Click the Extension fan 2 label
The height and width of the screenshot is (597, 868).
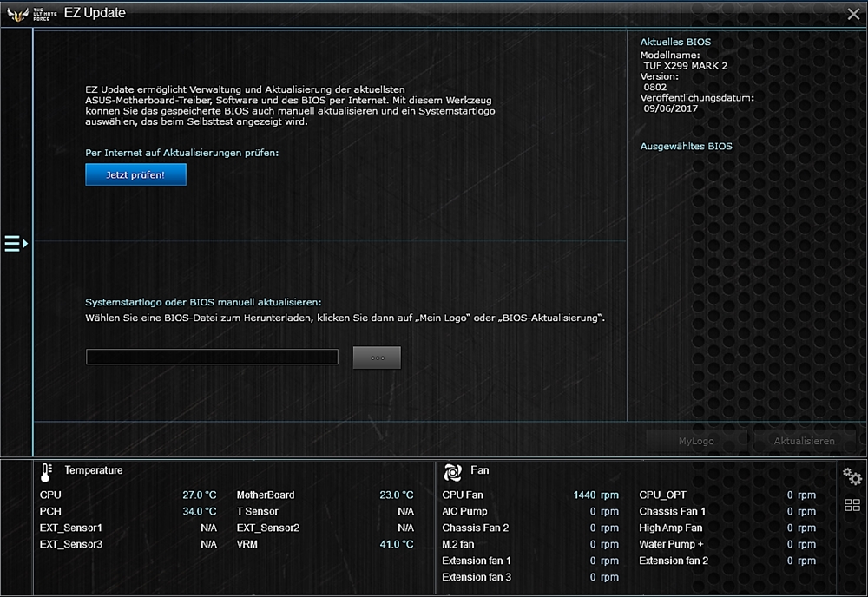pyautogui.click(x=674, y=561)
